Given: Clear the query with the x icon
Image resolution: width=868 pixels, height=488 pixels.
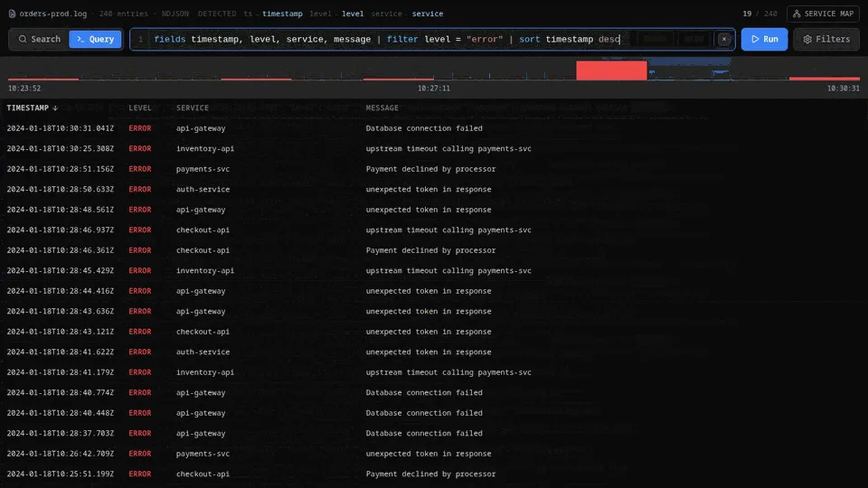Looking at the screenshot, I should click(x=723, y=39).
